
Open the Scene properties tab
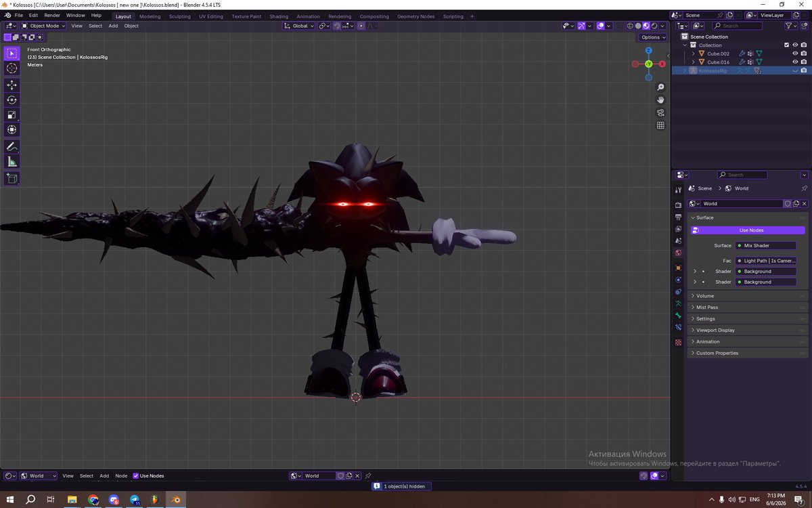pyautogui.click(x=678, y=241)
